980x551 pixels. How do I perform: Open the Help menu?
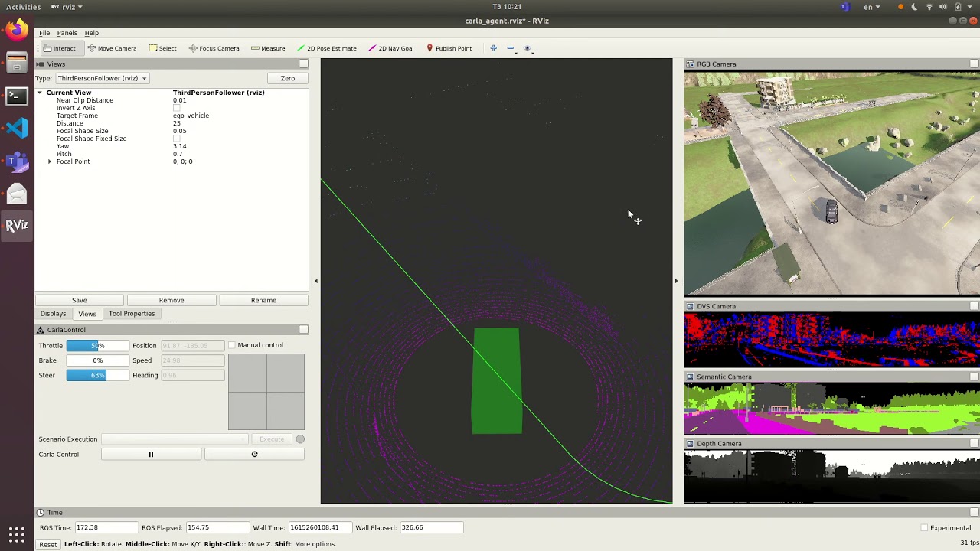91,33
